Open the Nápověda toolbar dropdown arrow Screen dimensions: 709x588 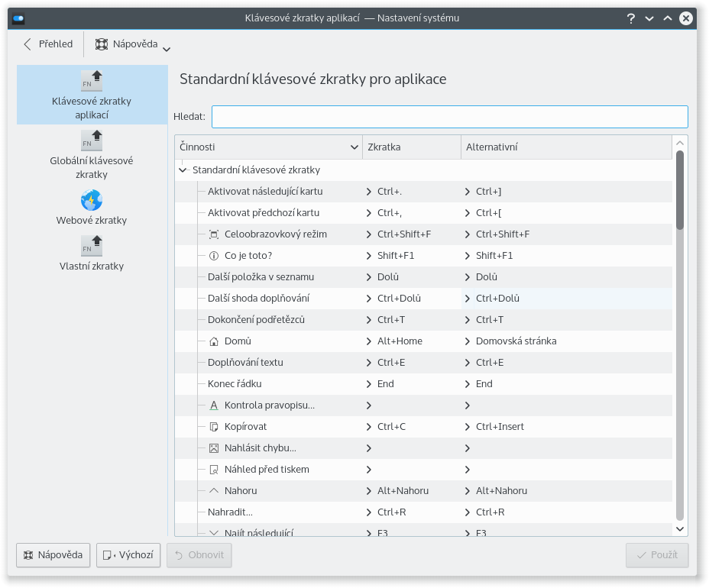click(167, 50)
